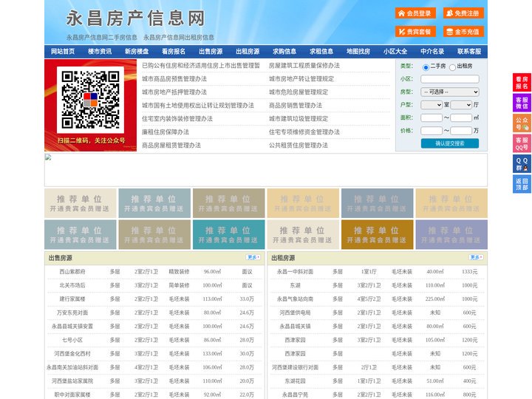
Task: Open the 出售房源 nav menu item
Action: [x=211, y=52]
